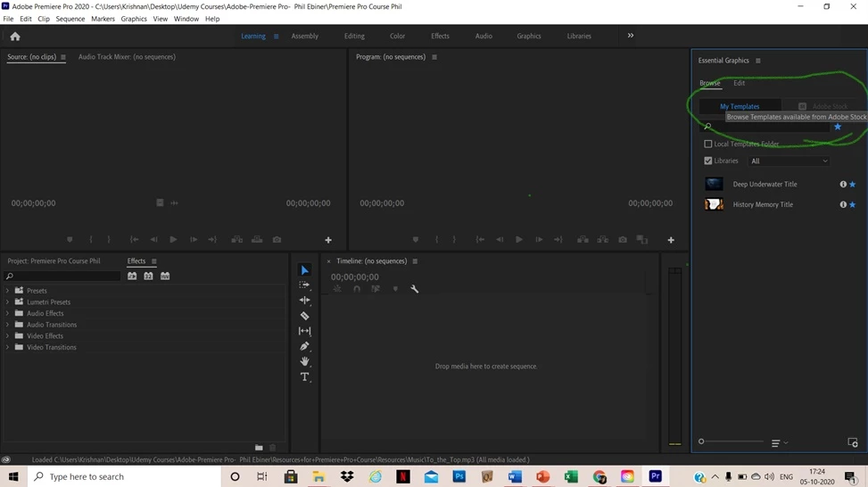This screenshot has height=487, width=868.
Task: Open the Essential Graphics panel menu
Action: pos(758,61)
